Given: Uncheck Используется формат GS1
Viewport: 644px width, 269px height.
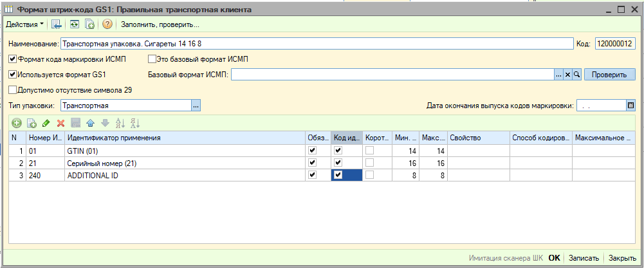Looking at the screenshot, I should [13, 75].
